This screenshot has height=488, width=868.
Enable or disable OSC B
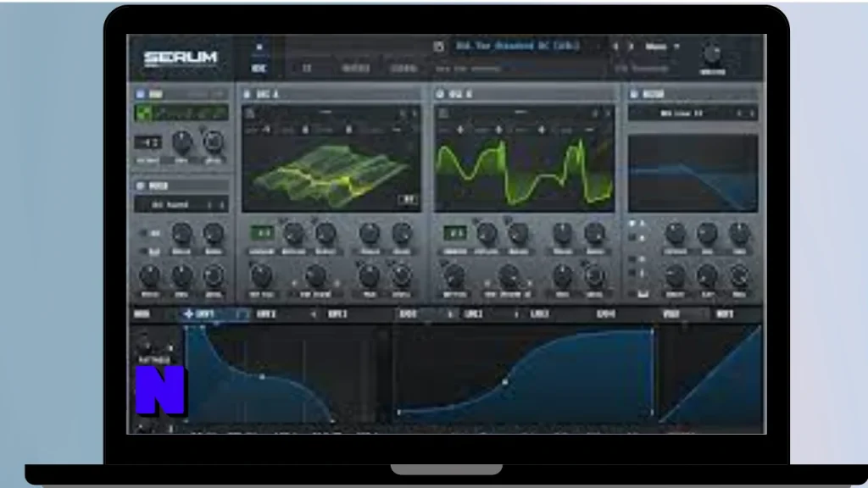pyautogui.click(x=440, y=94)
